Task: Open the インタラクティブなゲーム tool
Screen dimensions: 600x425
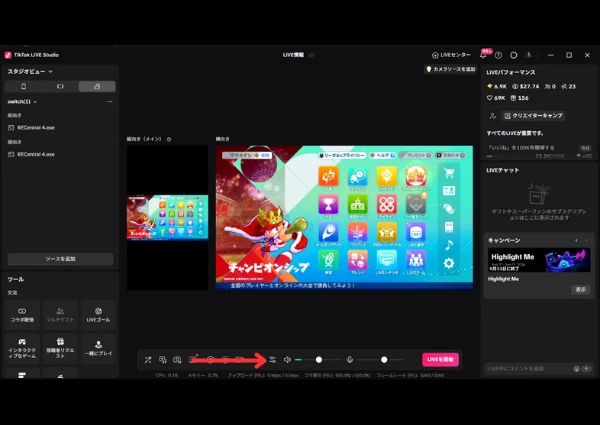Action: pos(22,348)
